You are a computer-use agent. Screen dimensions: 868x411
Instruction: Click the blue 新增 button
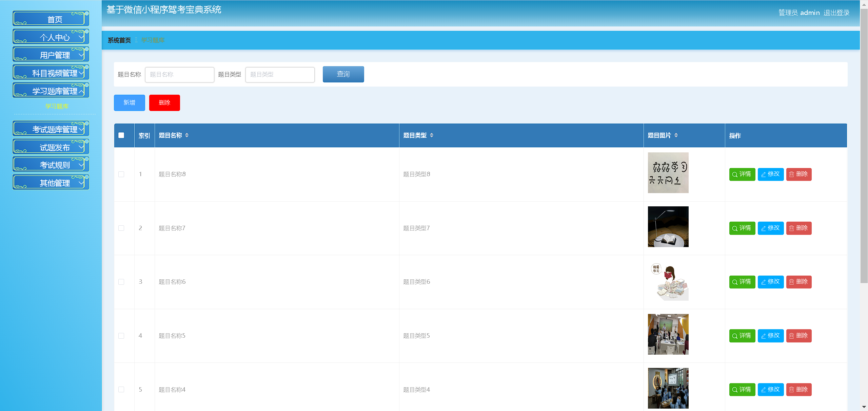click(x=129, y=103)
